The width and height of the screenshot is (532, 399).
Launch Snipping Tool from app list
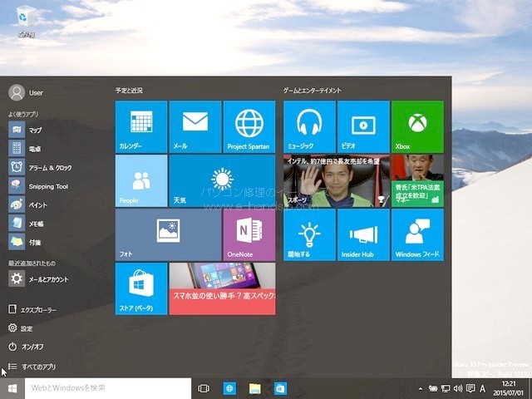38,186
